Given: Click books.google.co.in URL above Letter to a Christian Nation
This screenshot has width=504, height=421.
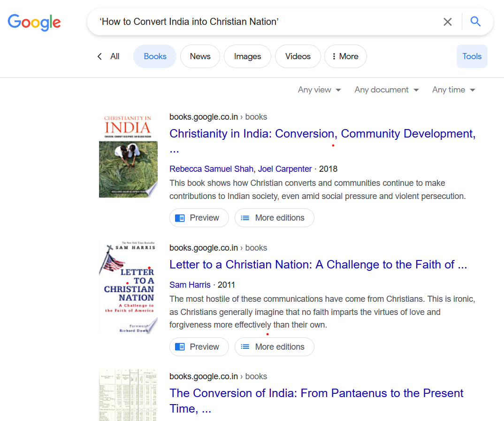Looking at the screenshot, I should click(218, 248).
